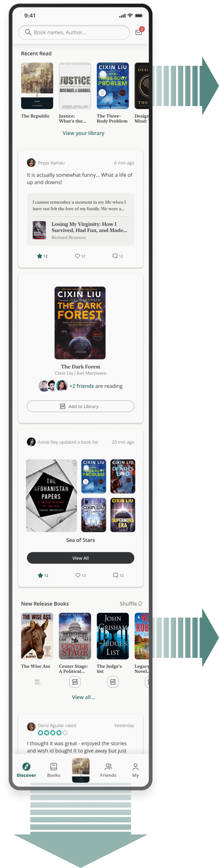This screenshot has width=219, height=868.
Task: Shuffle the New Release Books
Action: 131,604
